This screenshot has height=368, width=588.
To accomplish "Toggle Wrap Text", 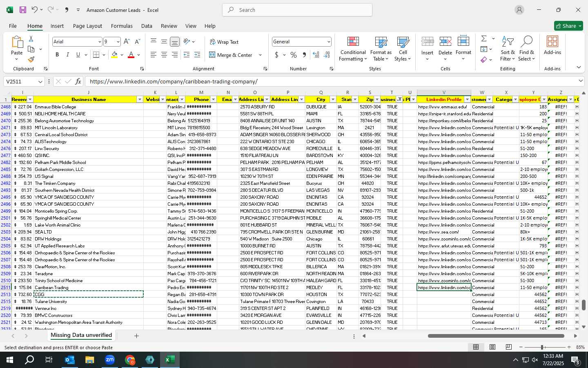I will click(224, 42).
